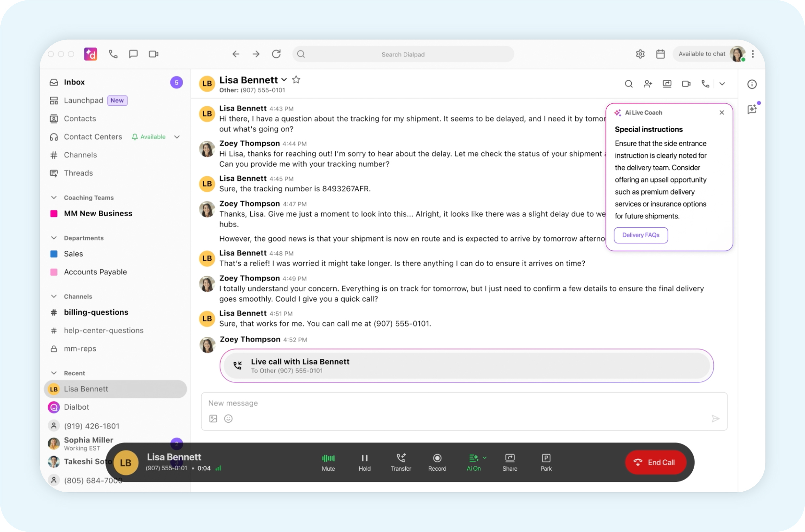Viewport: 805px width, 532px height.
Task: Search within the conversation
Action: (629, 84)
